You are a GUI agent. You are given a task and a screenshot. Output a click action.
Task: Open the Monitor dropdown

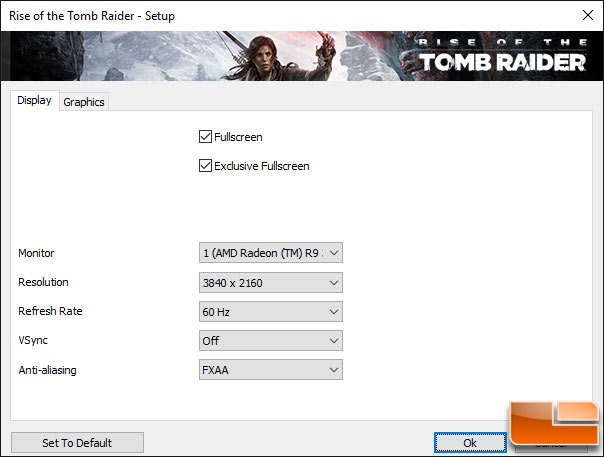271,253
